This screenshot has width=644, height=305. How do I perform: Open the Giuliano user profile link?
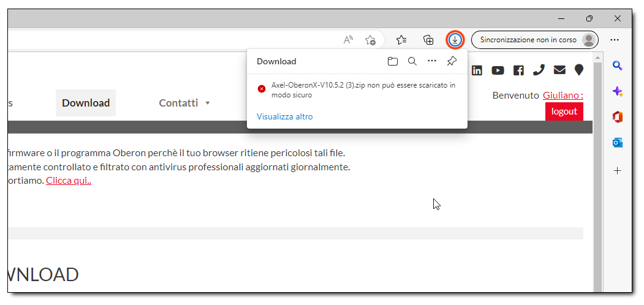tap(563, 96)
